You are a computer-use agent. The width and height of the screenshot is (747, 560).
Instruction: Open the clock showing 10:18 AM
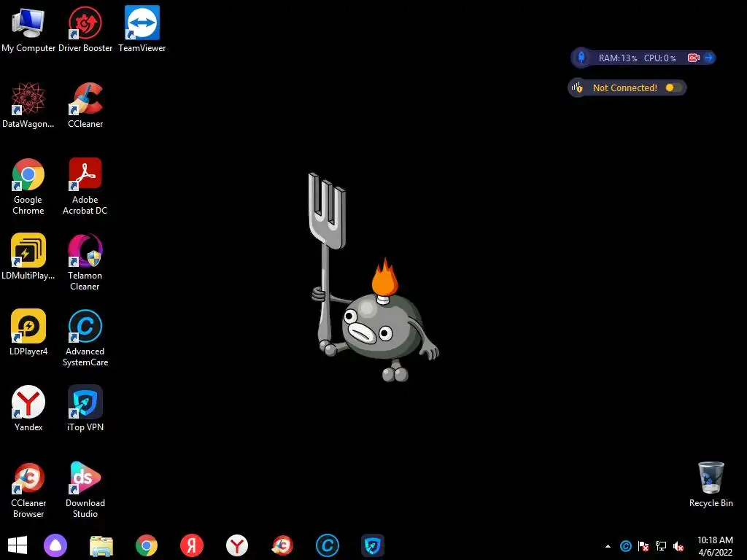click(x=715, y=546)
